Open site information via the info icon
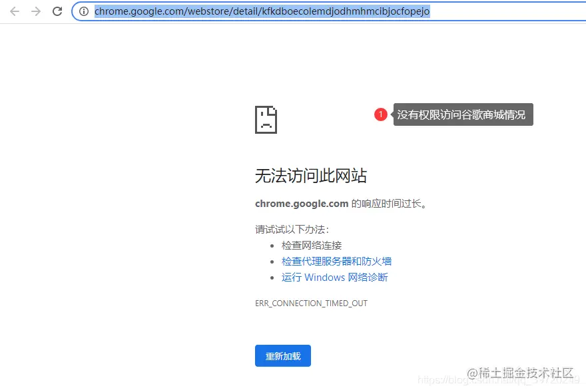This screenshot has width=586, height=392. (84, 11)
